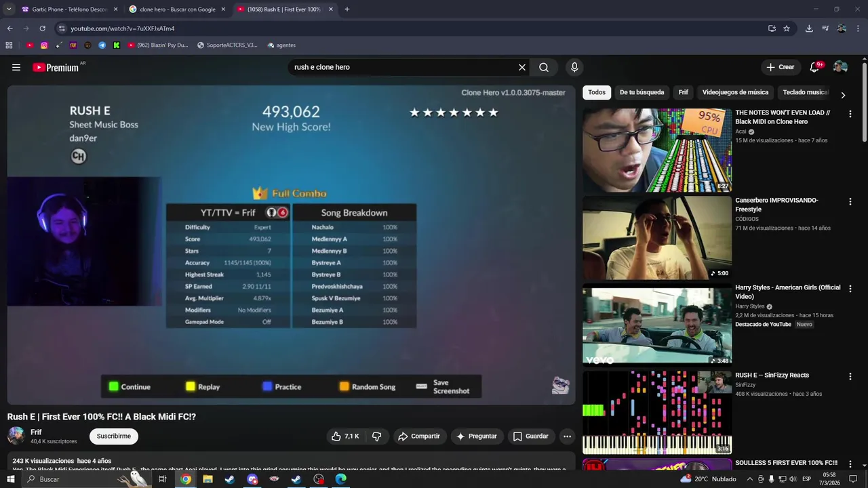Run search with the magnifier button

(544, 67)
